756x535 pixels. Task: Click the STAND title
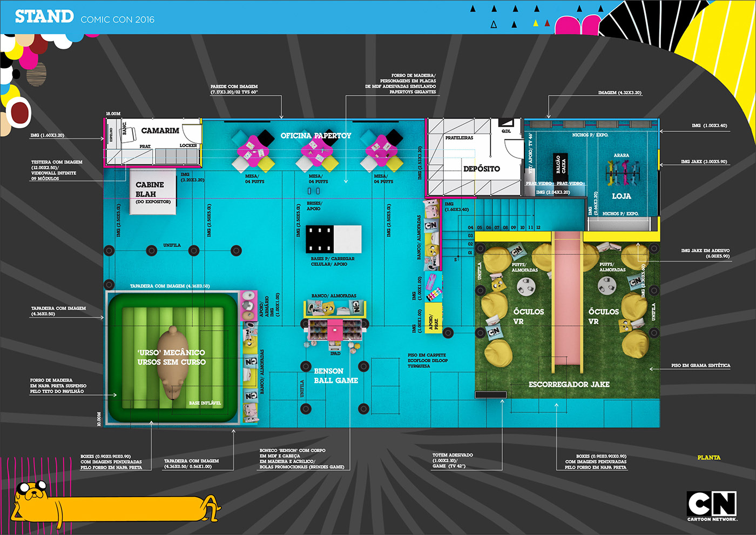point(44,17)
